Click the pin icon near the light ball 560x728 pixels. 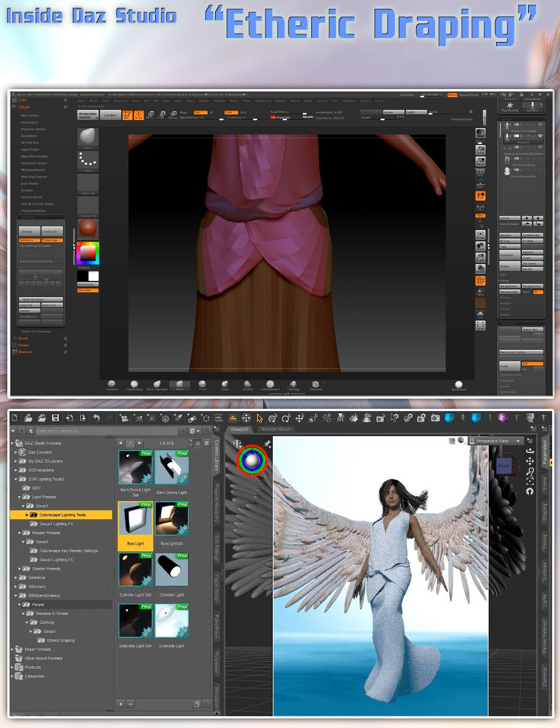(268, 444)
